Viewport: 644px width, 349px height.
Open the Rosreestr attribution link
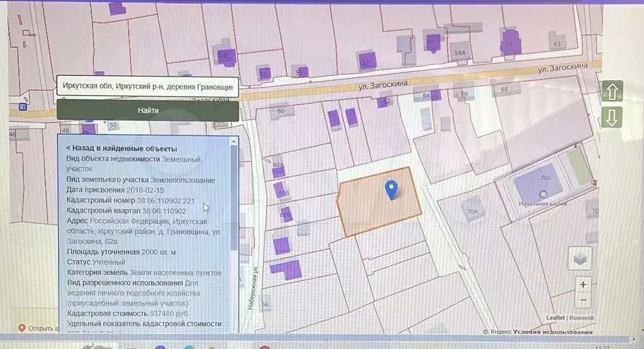click(582, 318)
